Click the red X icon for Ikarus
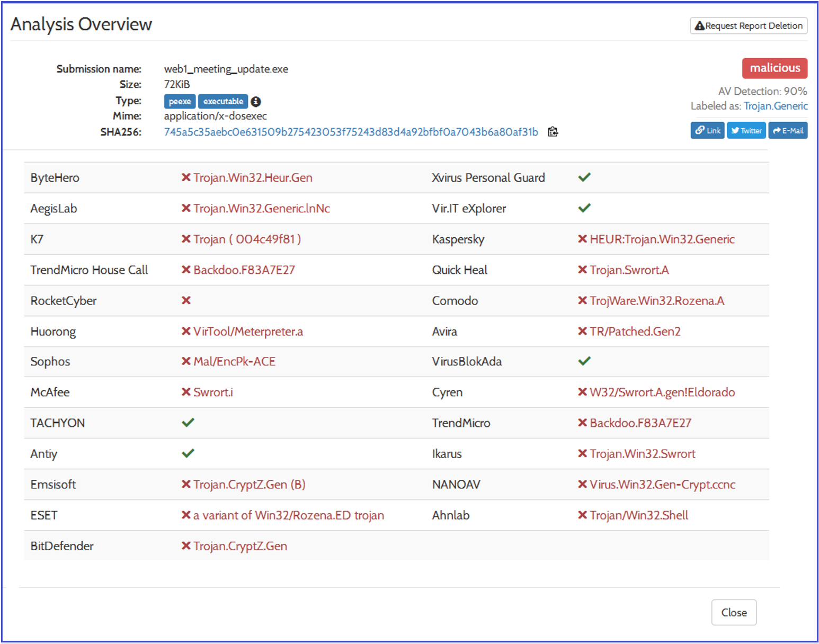The width and height of the screenshot is (819, 644). pyautogui.click(x=582, y=453)
